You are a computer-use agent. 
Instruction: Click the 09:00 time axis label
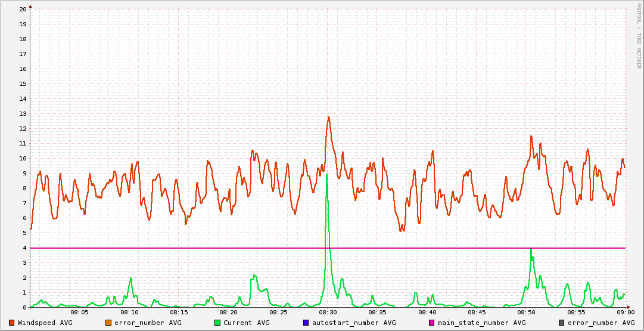coord(626,313)
